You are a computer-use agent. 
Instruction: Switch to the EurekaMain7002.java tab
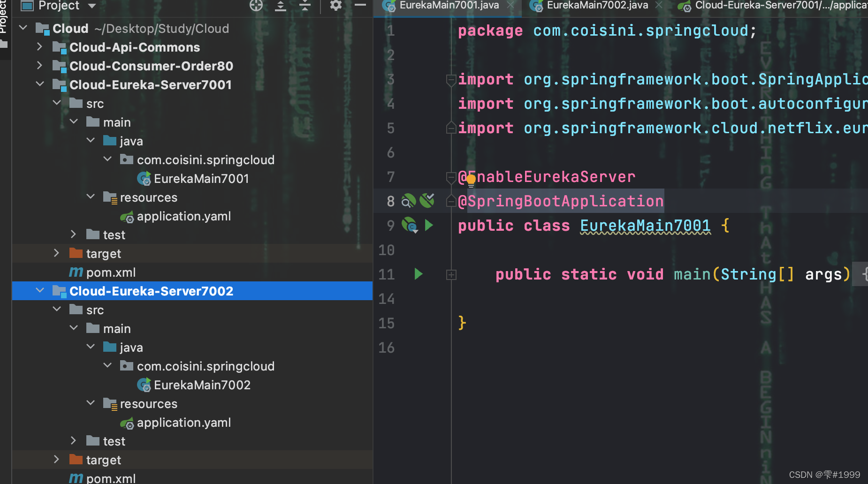[597, 6]
